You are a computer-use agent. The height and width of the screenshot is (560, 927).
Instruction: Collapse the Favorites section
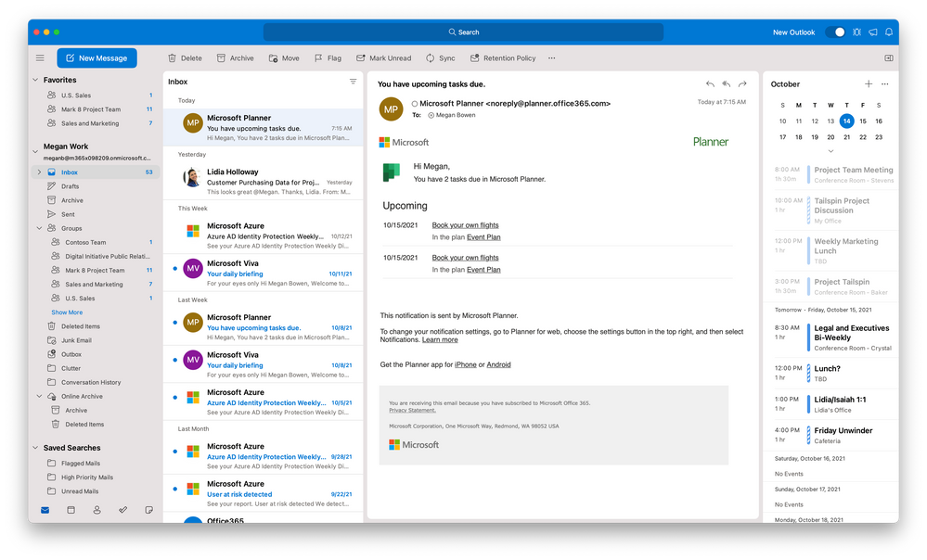click(x=37, y=81)
